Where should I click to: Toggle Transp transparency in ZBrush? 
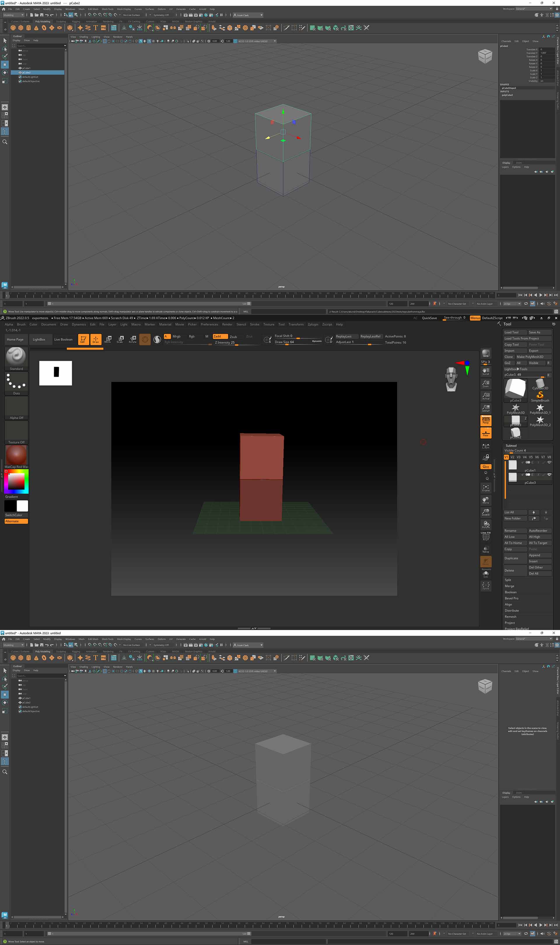pos(486,549)
